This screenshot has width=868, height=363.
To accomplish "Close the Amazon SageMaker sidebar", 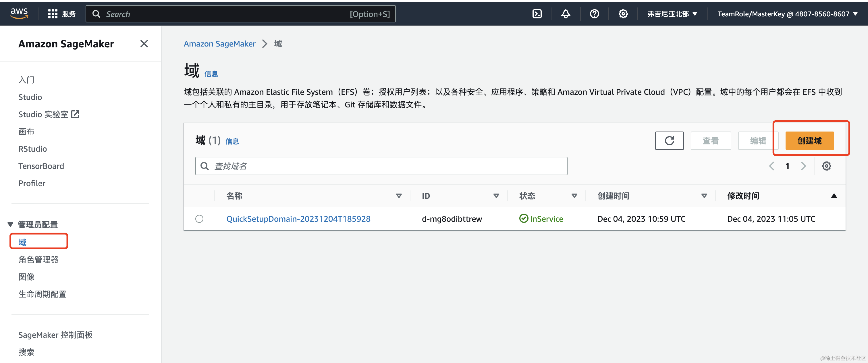I will [144, 43].
